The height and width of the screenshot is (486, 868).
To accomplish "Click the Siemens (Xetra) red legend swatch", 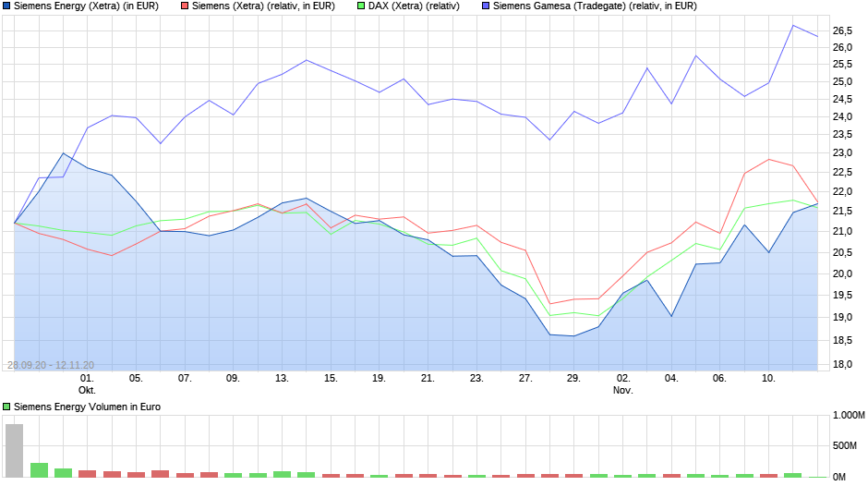I will pyautogui.click(x=185, y=6).
